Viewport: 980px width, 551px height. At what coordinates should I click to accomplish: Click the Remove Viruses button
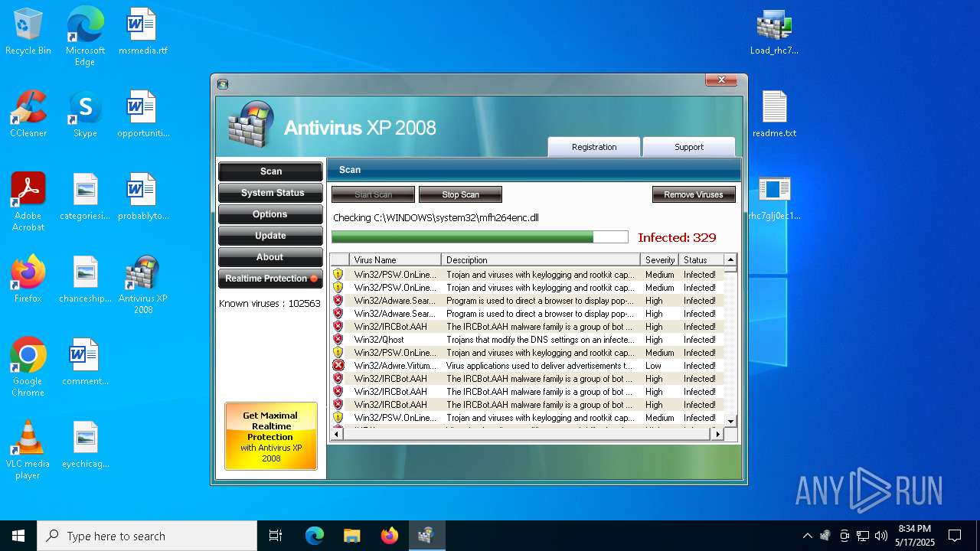tap(694, 194)
